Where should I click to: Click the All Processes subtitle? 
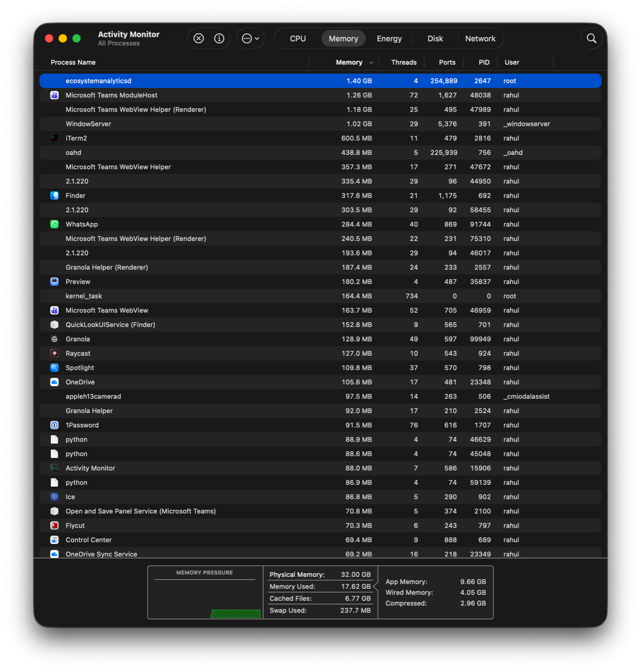click(x=119, y=44)
